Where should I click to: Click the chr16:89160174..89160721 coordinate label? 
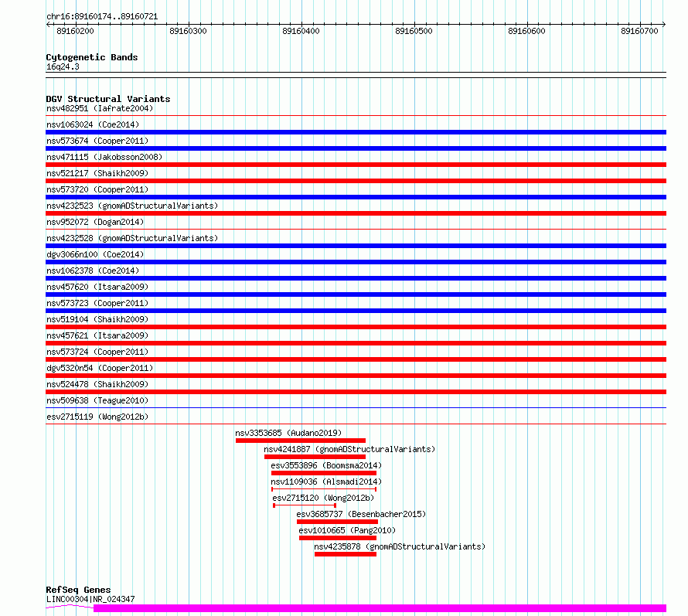(102, 16)
